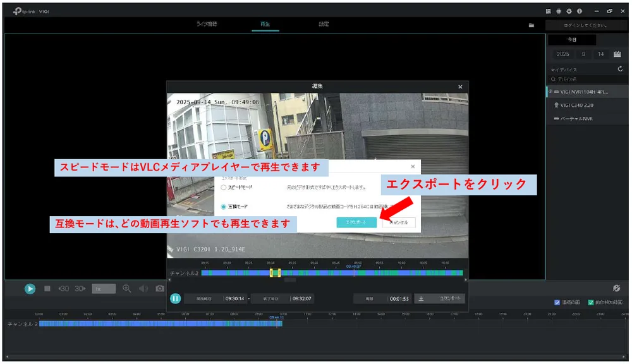The height and width of the screenshot is (364, 632).
Task: Click the edit timeline horizontal scrollbar thumb
Action: coord(290,280)
